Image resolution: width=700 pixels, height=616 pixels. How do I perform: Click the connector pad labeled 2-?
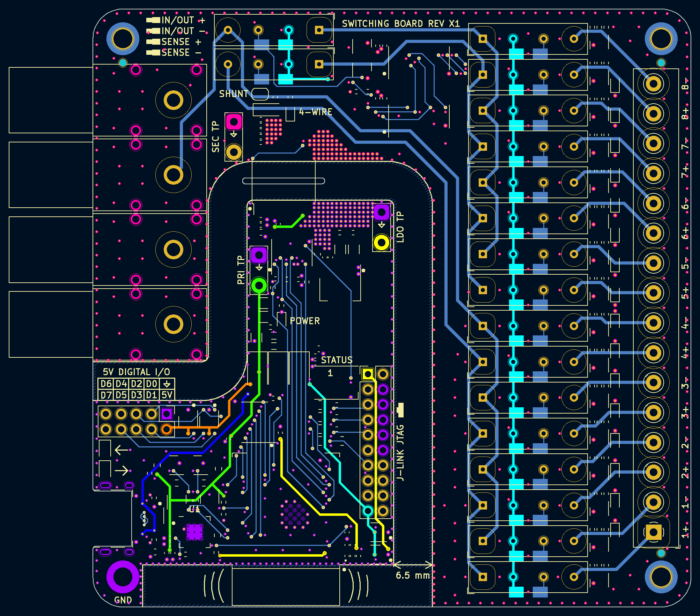pyautogui.click(x=654, y=443)
